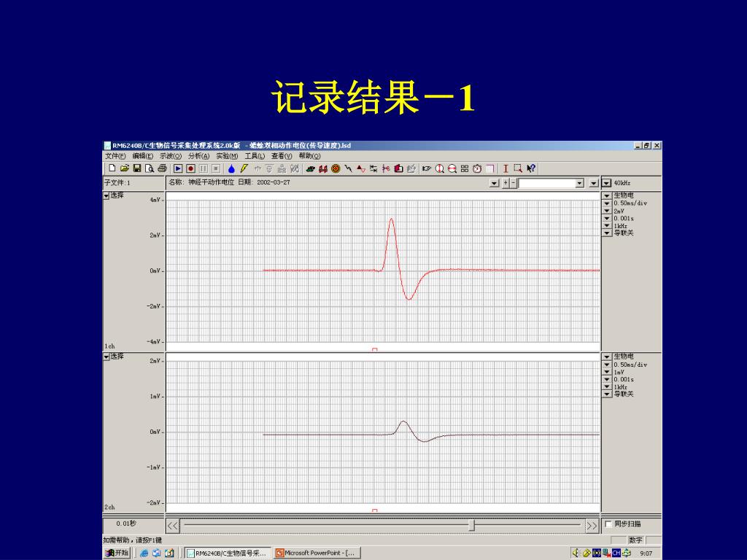Switch to Microsoft PowerPoint taskbar button
The height and width of the screenshot is (560, 747).
pyautogui.click(x=317, y=553)
